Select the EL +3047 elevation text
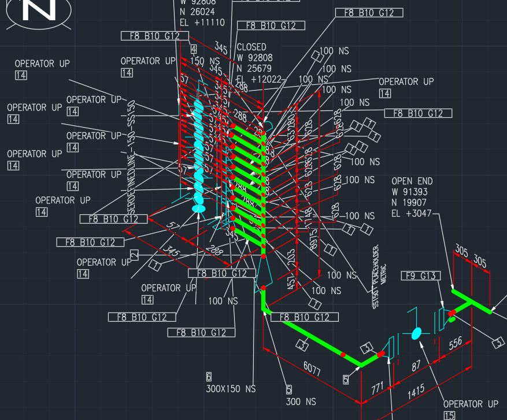Viewport: 507px width, 420px height. [411, 214]
